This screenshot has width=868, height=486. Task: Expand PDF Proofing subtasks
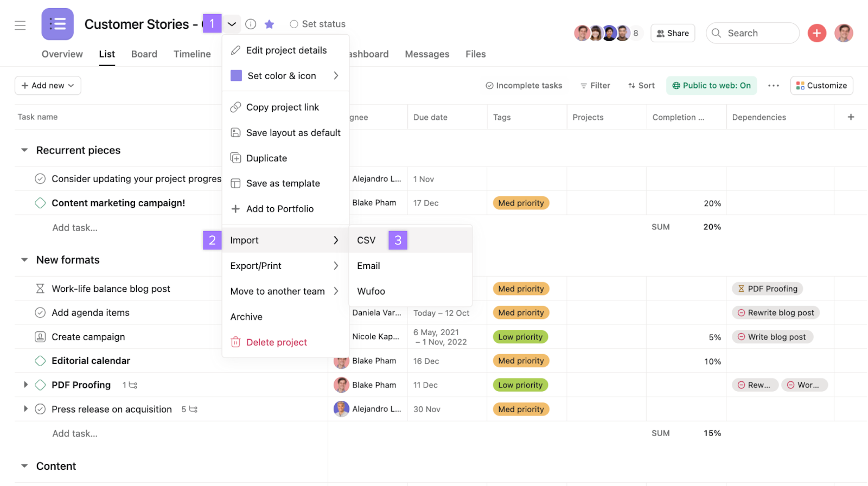(25, 385)
